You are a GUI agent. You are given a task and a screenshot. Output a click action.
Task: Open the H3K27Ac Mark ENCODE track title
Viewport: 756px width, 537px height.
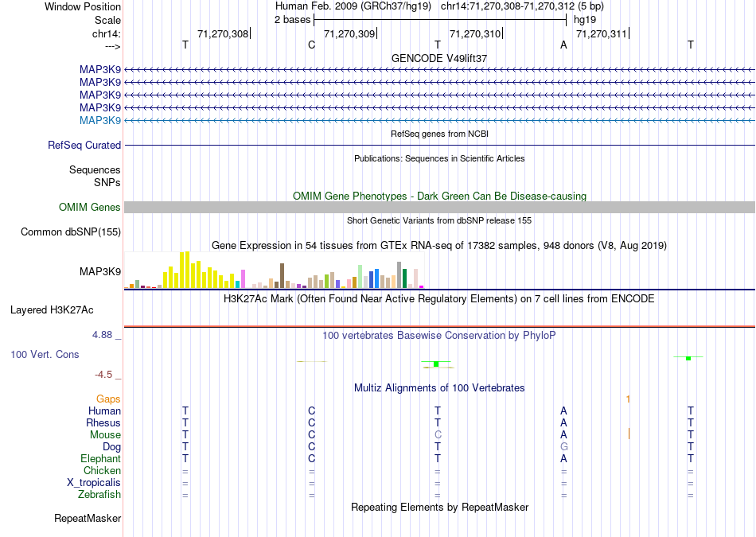[x=439, y=299]
